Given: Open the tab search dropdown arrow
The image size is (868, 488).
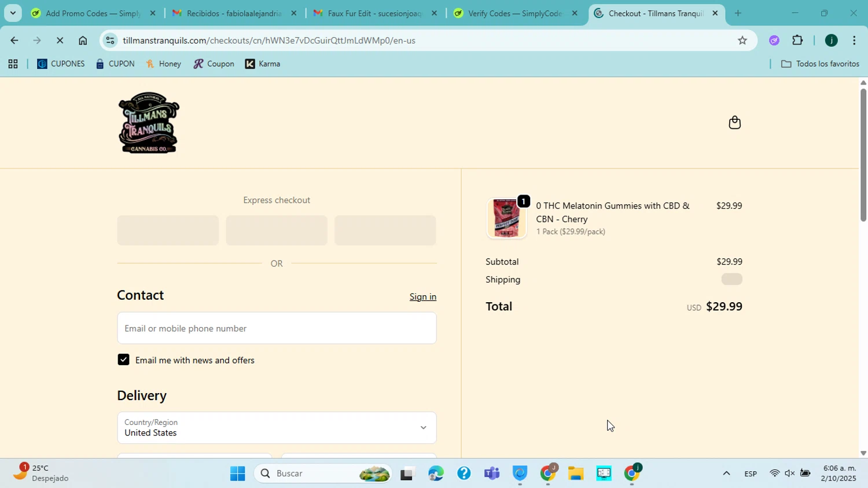Looking at the screenshot, I should pyautogui.click(x=13, y=13).
